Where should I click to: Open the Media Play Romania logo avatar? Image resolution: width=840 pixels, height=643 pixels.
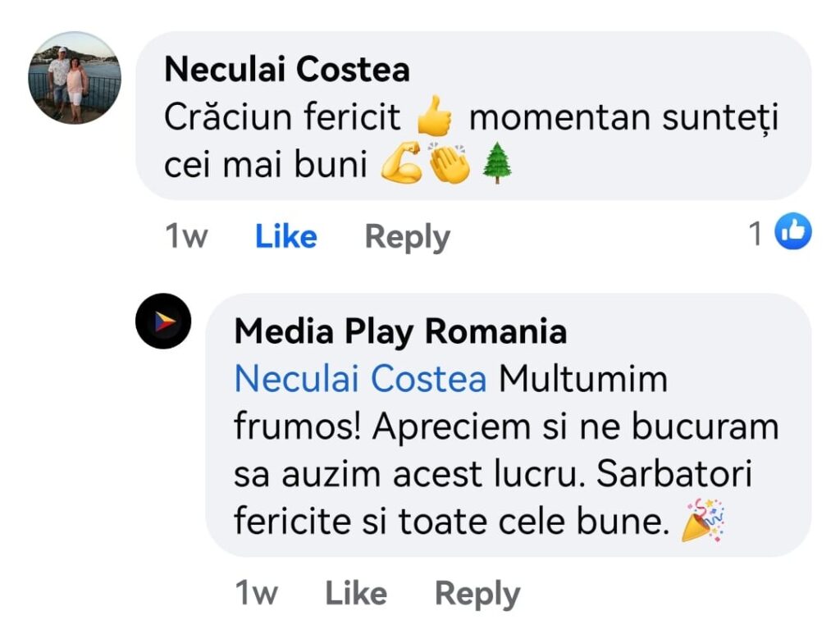(163, 321)
